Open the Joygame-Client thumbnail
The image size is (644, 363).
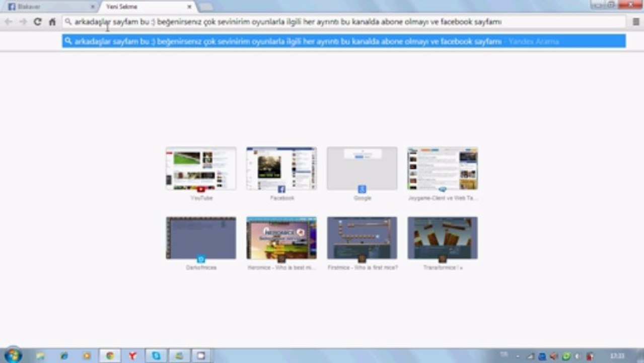point(443,168)
